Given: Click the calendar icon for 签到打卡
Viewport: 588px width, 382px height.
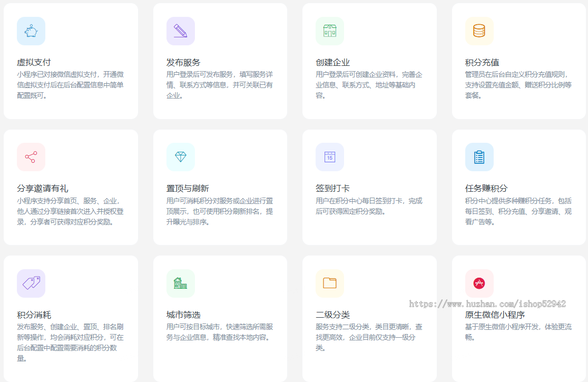Looking at the screenshot, I should click(x=330, y=157).
